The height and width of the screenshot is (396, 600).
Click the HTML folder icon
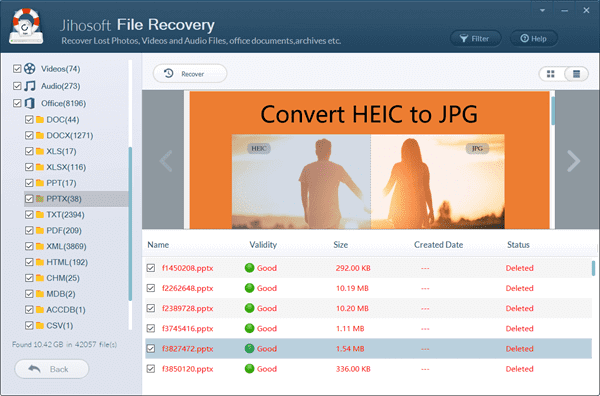[x=40, y=262]
